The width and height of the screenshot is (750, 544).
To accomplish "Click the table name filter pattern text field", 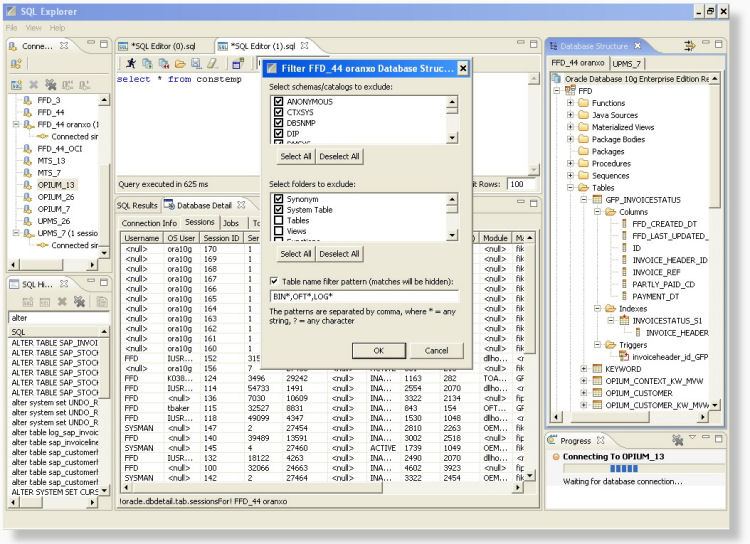I will pyautogui.click(x=365, y=297).
